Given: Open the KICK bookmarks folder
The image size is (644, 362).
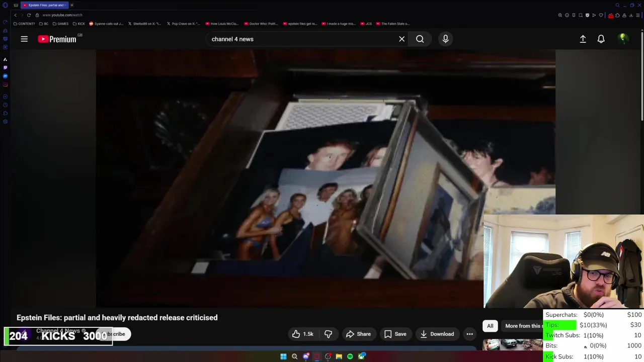Looking at the screenshot, I should click(79, 24).
